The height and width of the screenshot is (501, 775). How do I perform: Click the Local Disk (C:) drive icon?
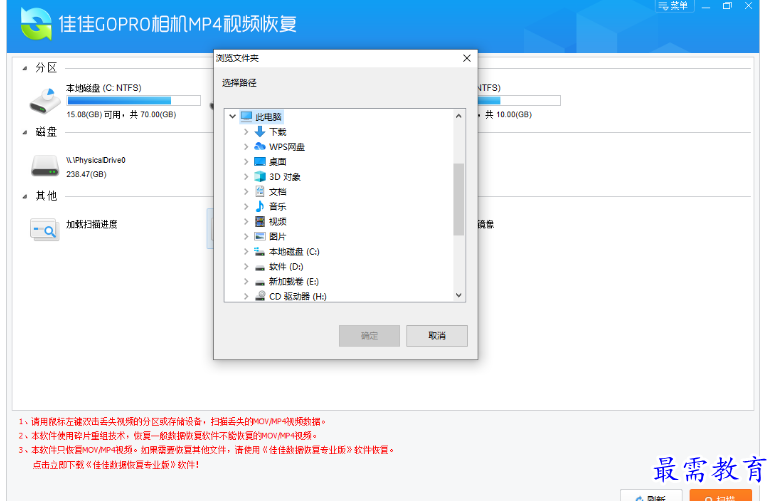pos(259,251)
